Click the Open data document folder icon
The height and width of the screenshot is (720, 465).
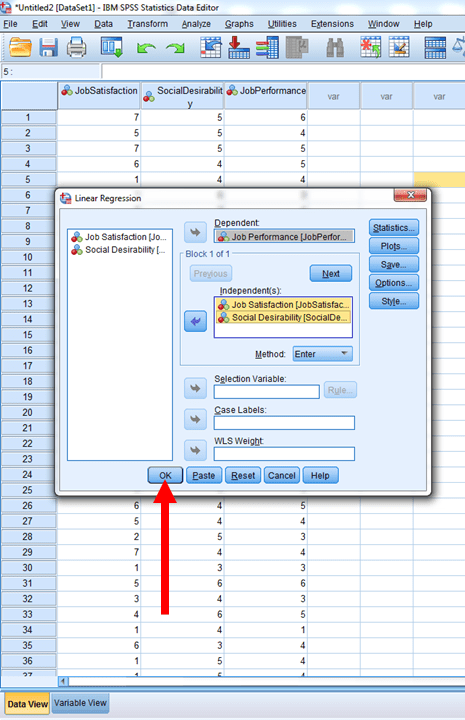coord(20,47)
